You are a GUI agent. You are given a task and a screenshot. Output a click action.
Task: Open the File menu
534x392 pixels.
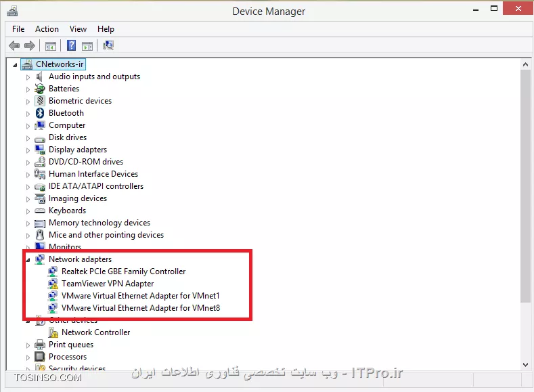(18, 29)
